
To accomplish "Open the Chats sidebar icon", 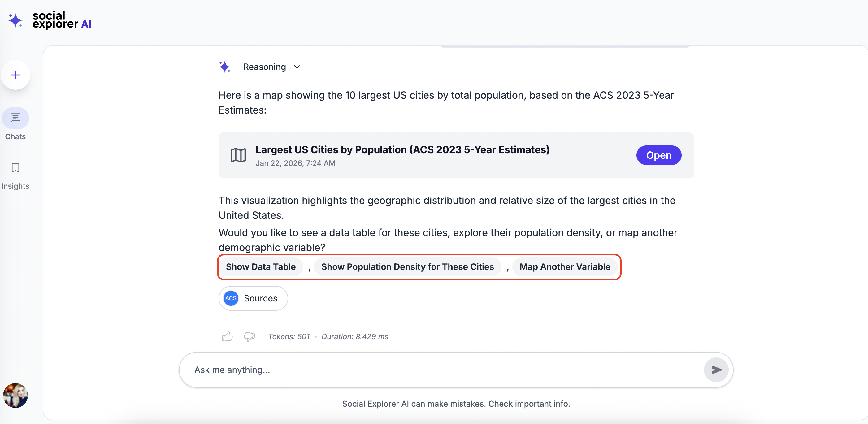I will tap(15, 118).
